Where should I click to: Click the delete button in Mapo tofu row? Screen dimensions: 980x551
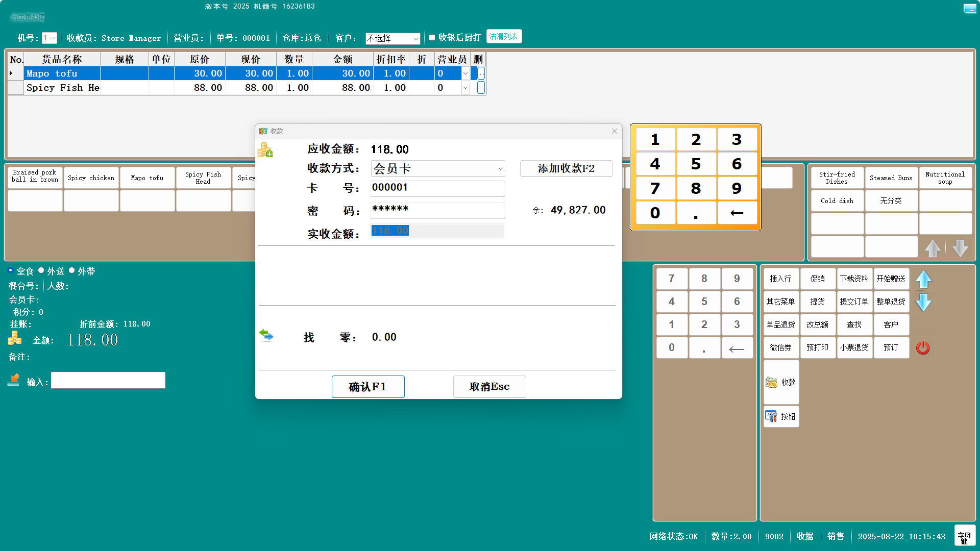tap(481, 73)
